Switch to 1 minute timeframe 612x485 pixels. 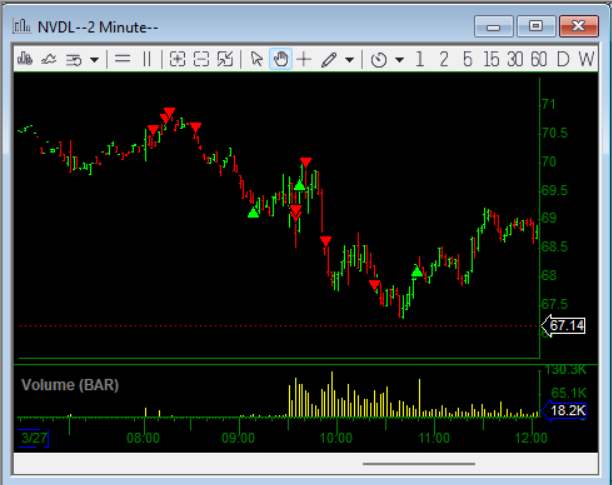tap(420, 59)
